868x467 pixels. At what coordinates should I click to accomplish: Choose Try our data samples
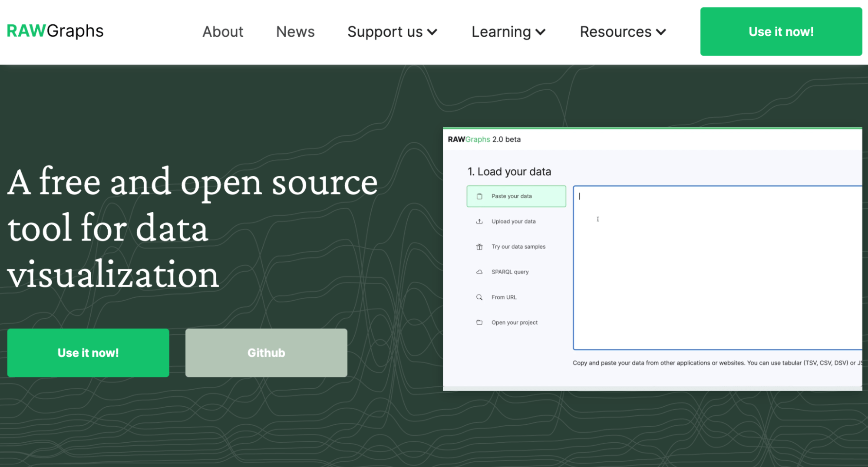[x=516, y=247]
